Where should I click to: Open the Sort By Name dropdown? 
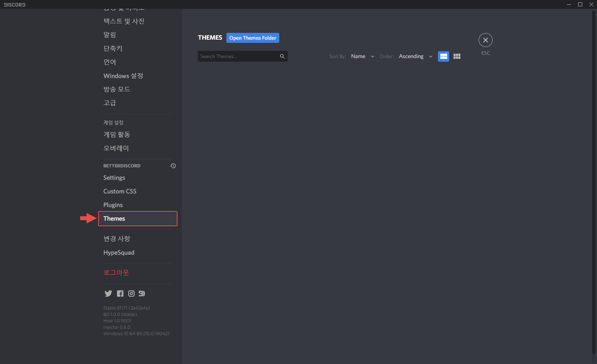point(363,56)
